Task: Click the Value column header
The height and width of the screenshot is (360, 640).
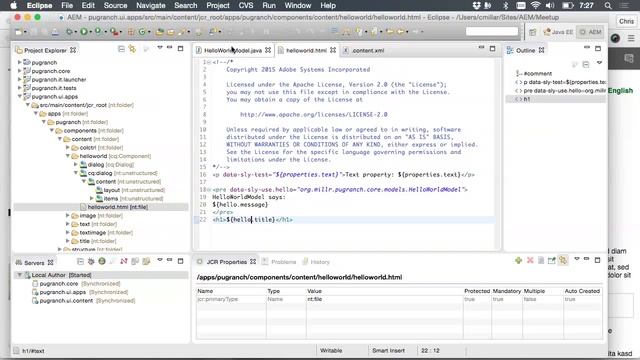Action: (384, 291)
